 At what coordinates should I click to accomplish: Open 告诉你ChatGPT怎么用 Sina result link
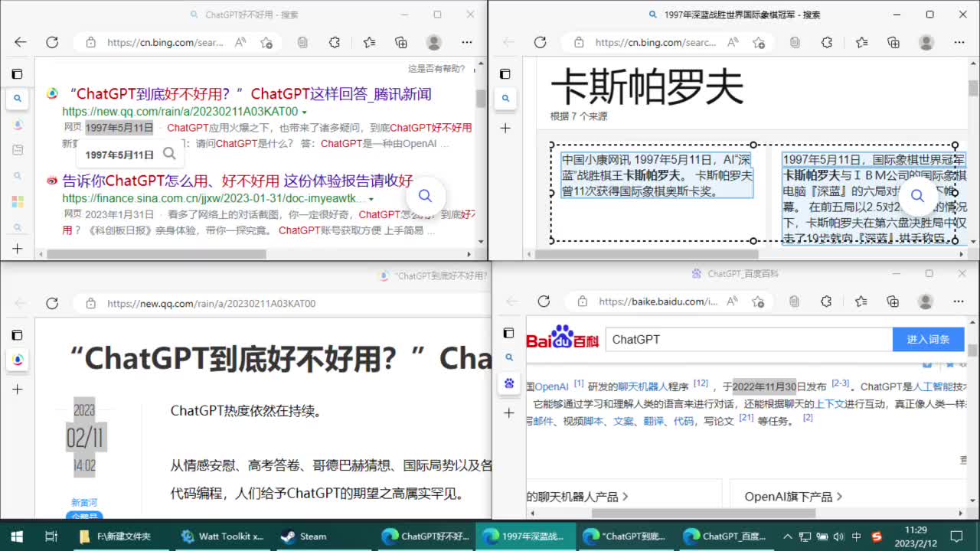pos(237,181)
